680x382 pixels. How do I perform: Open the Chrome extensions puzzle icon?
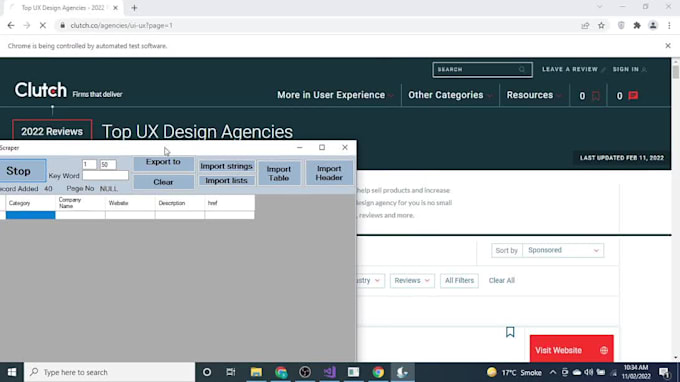pyautogui.click(x=637, y=26)
